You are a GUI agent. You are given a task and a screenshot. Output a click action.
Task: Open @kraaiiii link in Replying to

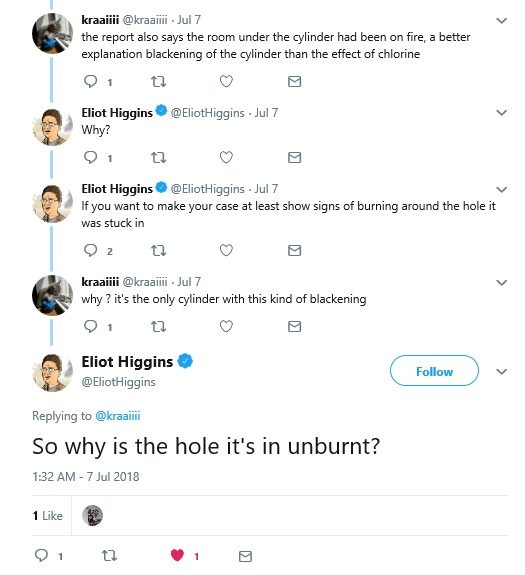(x=118, y=416)
